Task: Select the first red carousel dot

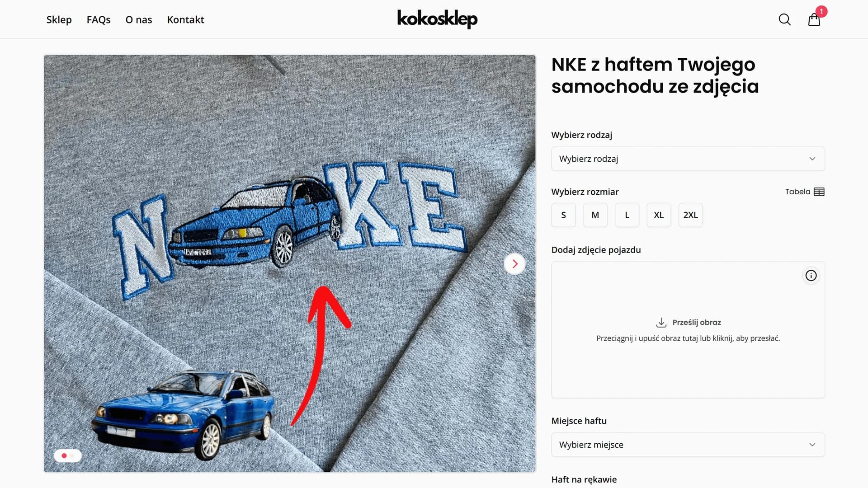Action: (64, 455)
